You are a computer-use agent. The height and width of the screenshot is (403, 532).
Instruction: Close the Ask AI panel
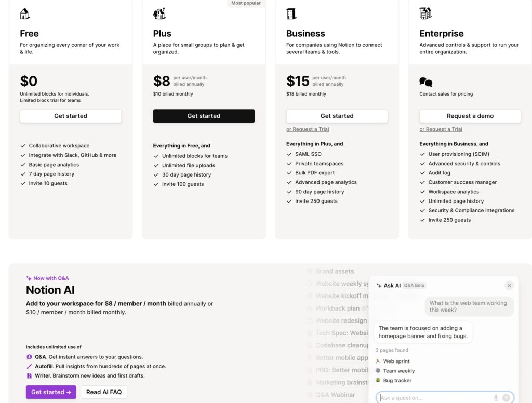(x=509, y=286)
